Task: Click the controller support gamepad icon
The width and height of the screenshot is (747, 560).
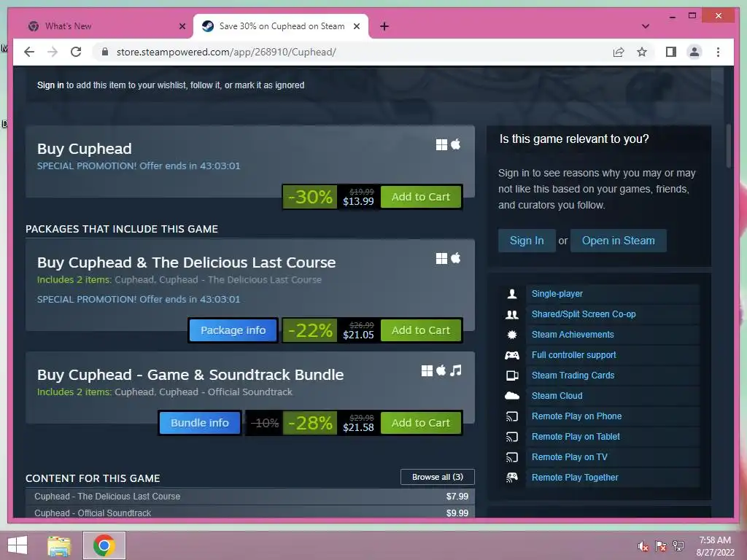Action: point(512,355)
